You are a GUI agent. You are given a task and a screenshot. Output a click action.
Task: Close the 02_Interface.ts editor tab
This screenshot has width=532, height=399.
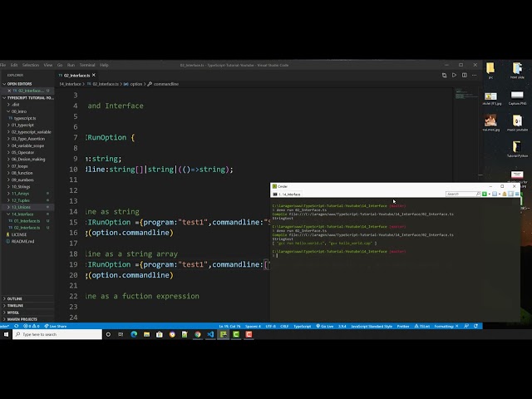94,75
